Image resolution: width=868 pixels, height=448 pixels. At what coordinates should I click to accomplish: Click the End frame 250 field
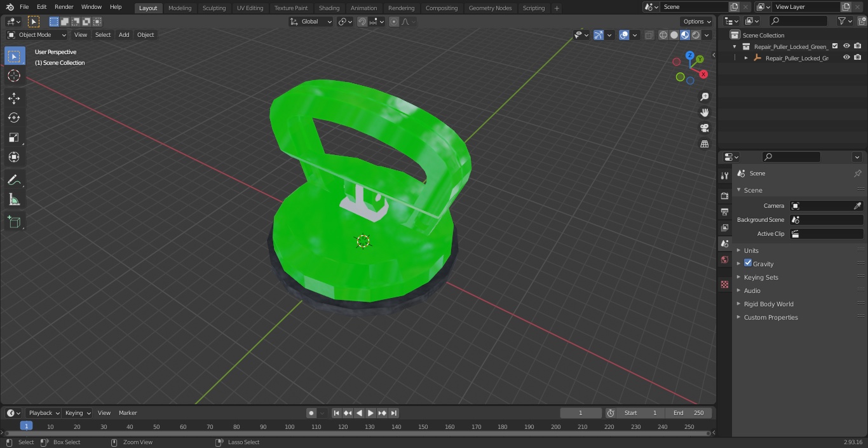point(689,413)
